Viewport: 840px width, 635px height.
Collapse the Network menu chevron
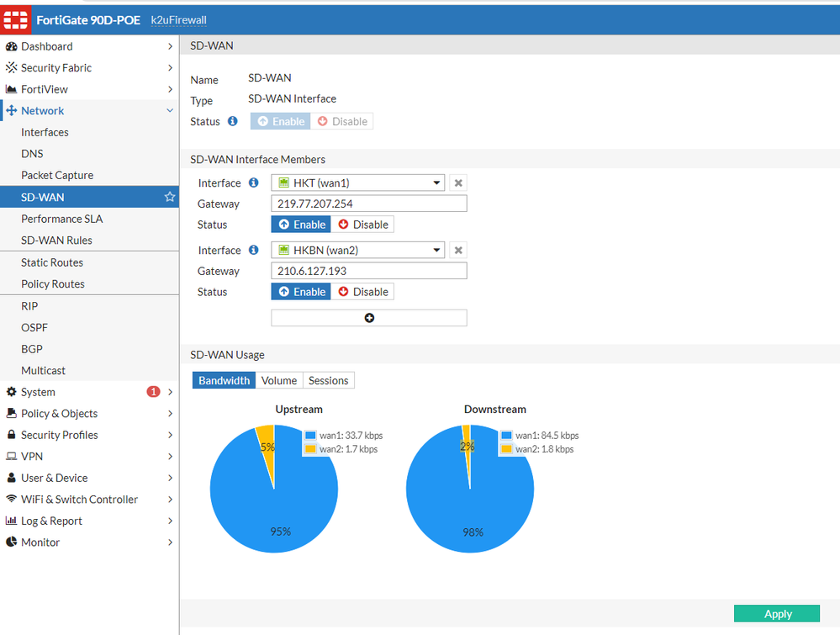(170, 110)
